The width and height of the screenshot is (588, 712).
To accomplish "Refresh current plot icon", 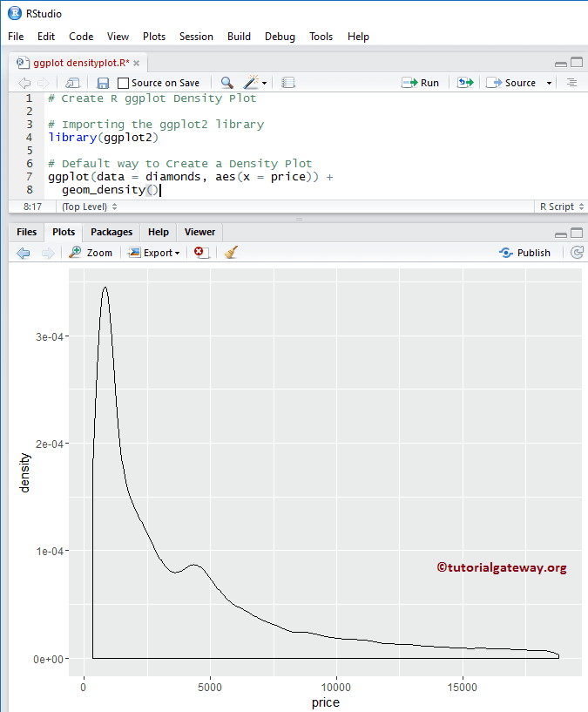I will point(577,253).
